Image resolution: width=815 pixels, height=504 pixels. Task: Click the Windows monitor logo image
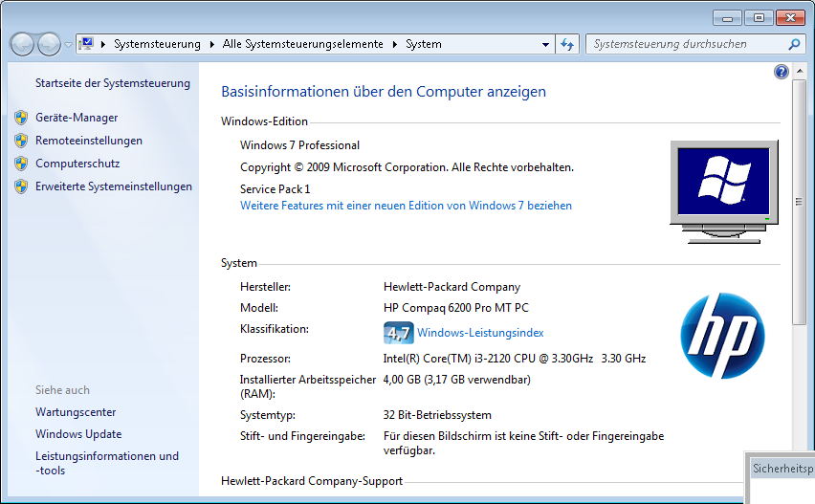click(724, 191)
